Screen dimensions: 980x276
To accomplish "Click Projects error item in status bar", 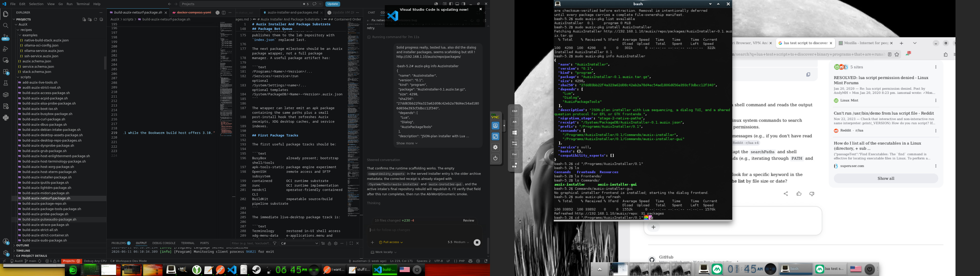I will click(71, 261).
